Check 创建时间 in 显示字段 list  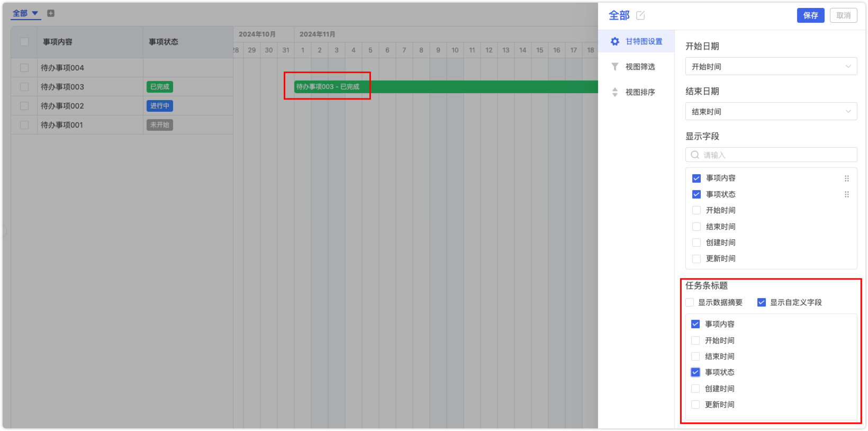(x=697, y=243)
